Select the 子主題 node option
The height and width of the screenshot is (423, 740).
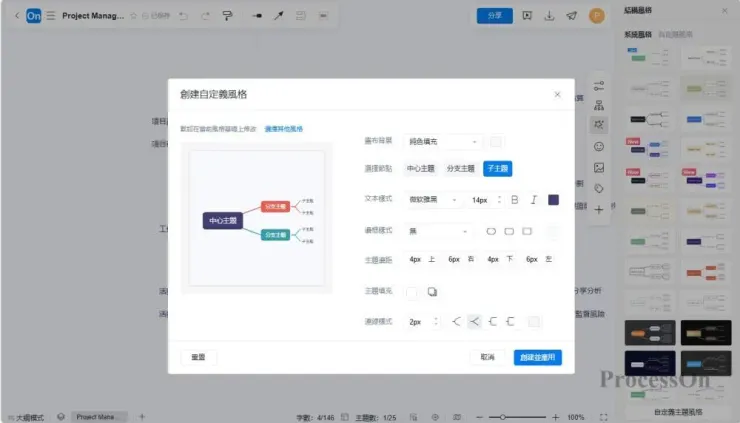(497, 169)
